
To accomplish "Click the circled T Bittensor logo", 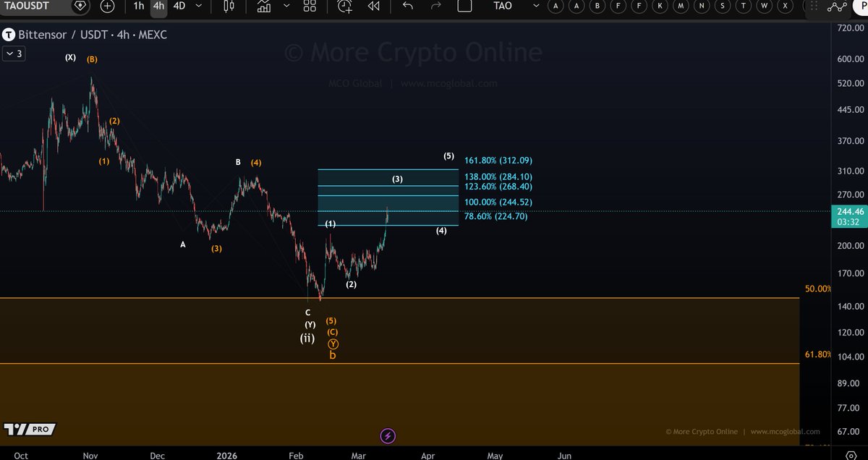I will coord(9,35).
